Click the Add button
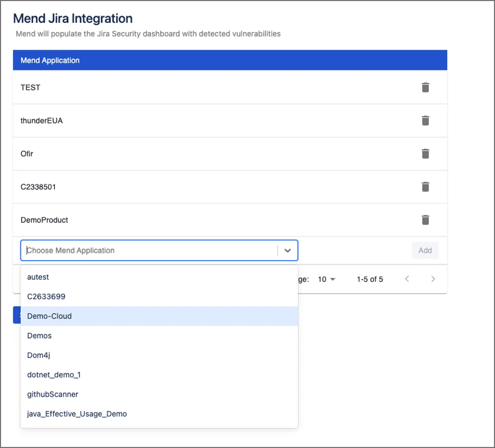 [x=425, y=250]
